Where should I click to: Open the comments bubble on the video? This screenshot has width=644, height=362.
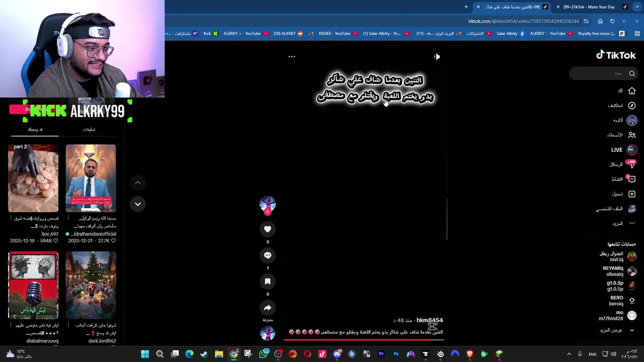[268, 255]
